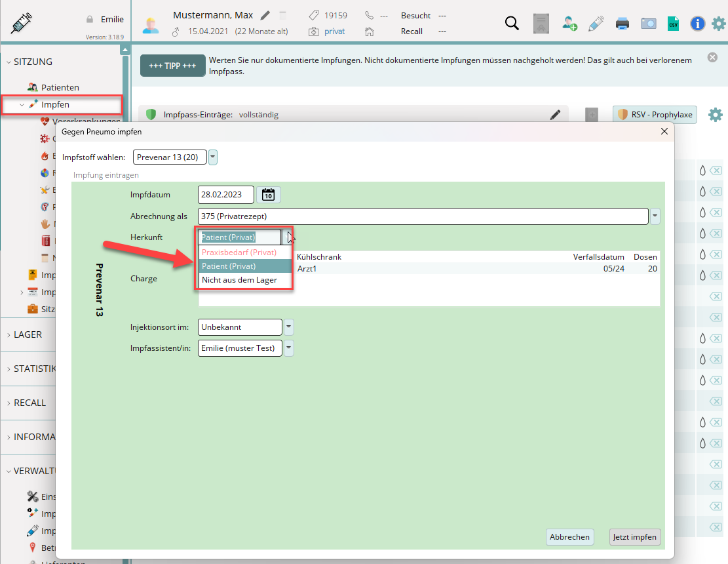Click the lock icon beside Emilie

coord(90,20)
